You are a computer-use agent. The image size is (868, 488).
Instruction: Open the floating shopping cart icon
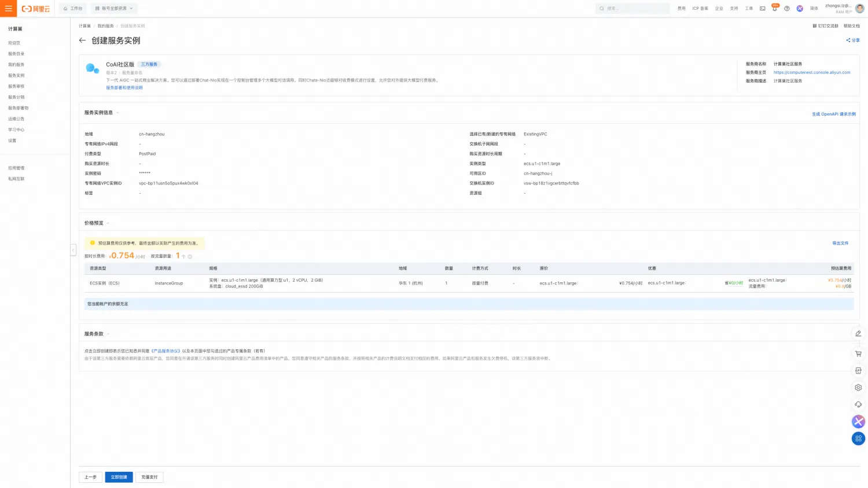(x=858, y=354)
